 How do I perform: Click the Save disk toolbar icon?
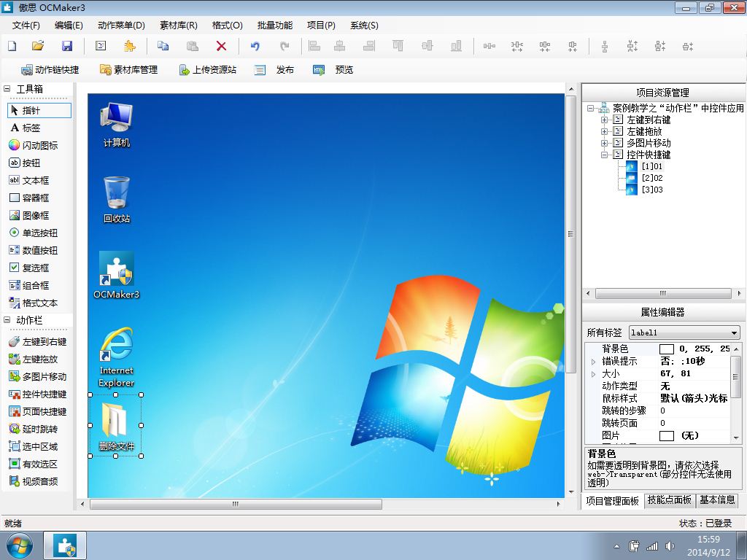point(67,46)
